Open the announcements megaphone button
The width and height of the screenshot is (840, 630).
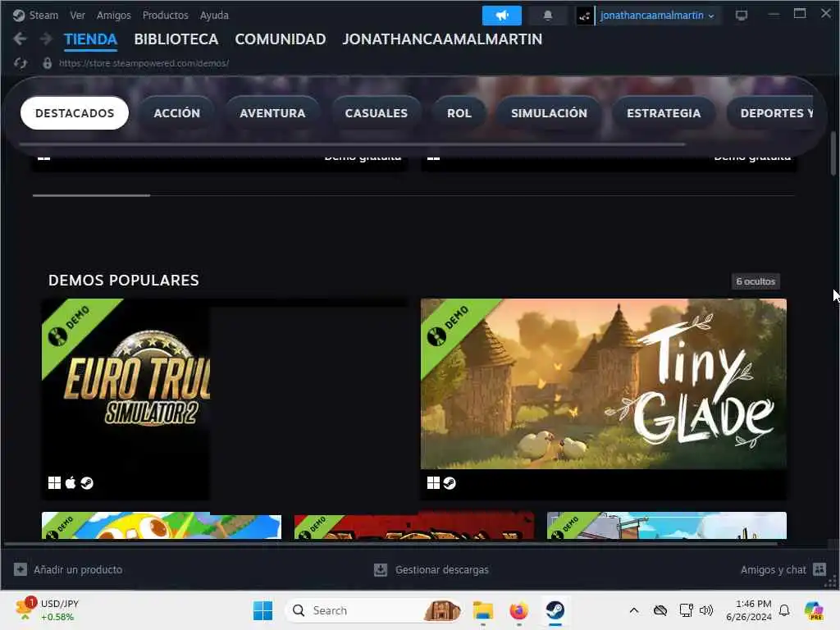click(501, 15)
